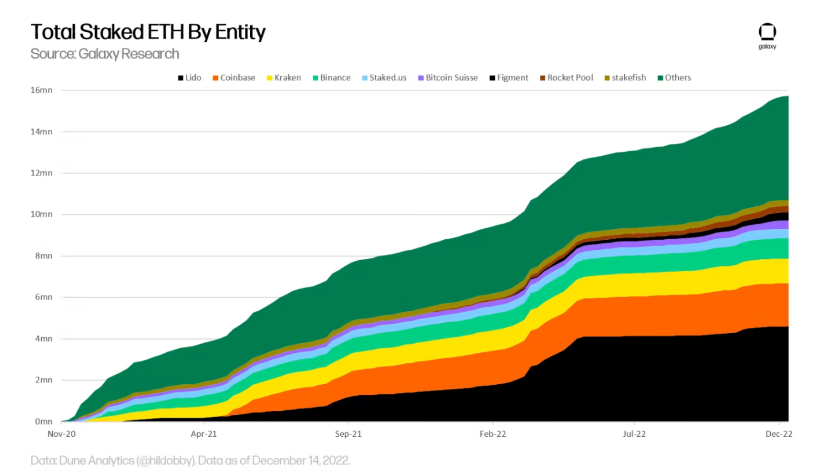The height and width of the screenshot is (474, 815).
Task: Click the Binance green legend swatch
Action: point(316,78)
